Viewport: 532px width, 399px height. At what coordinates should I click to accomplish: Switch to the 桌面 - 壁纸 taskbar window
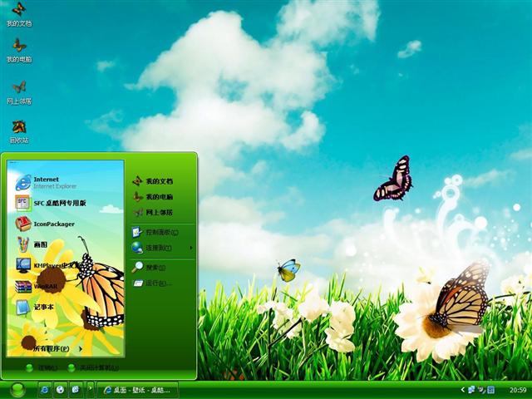click(138, 390)
